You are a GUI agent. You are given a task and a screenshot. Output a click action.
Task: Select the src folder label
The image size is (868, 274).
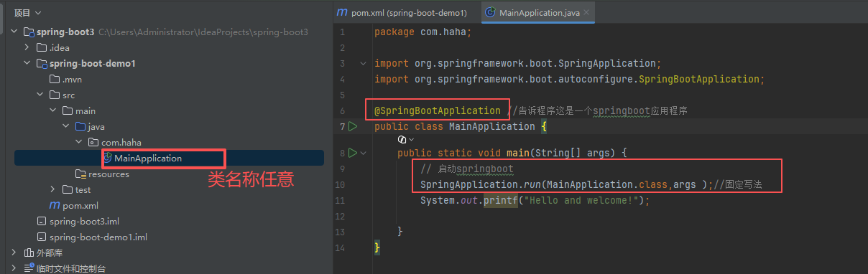68,95
